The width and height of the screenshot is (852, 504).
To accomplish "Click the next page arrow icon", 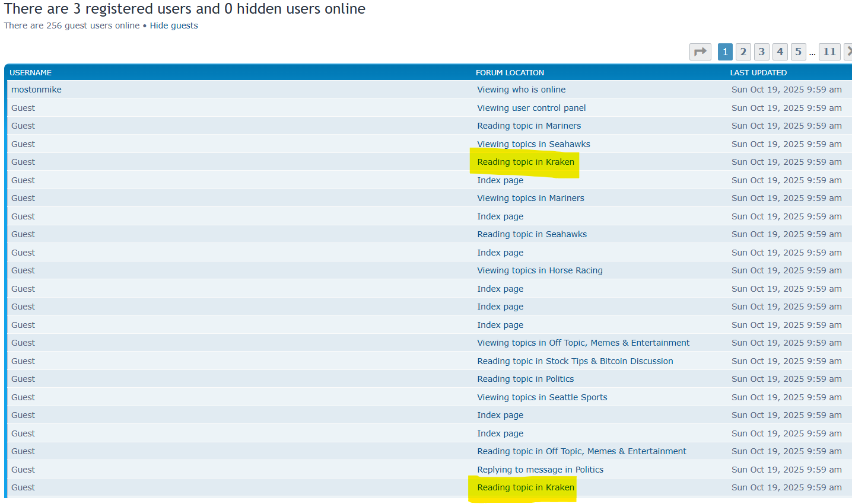I will pyautogui.click(x=848, y=52).
